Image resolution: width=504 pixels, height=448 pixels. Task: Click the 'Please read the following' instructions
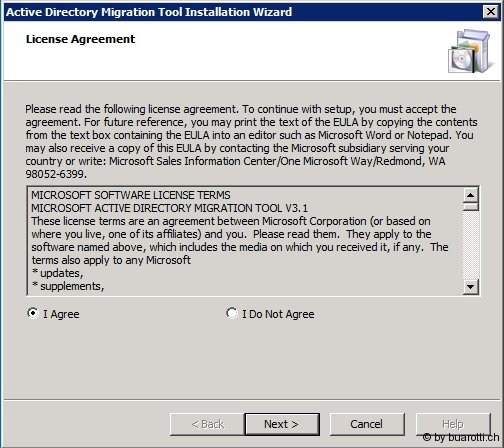point(251,141)
